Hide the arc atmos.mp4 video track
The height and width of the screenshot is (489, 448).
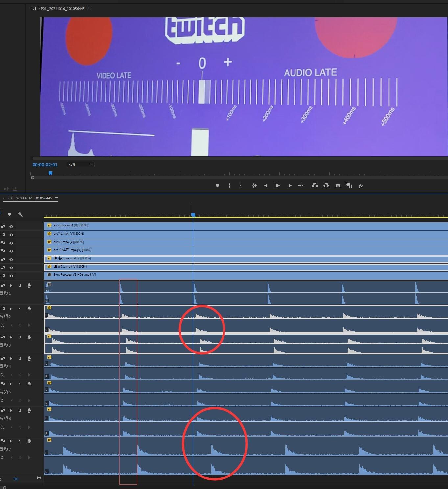tap(12, 226)
